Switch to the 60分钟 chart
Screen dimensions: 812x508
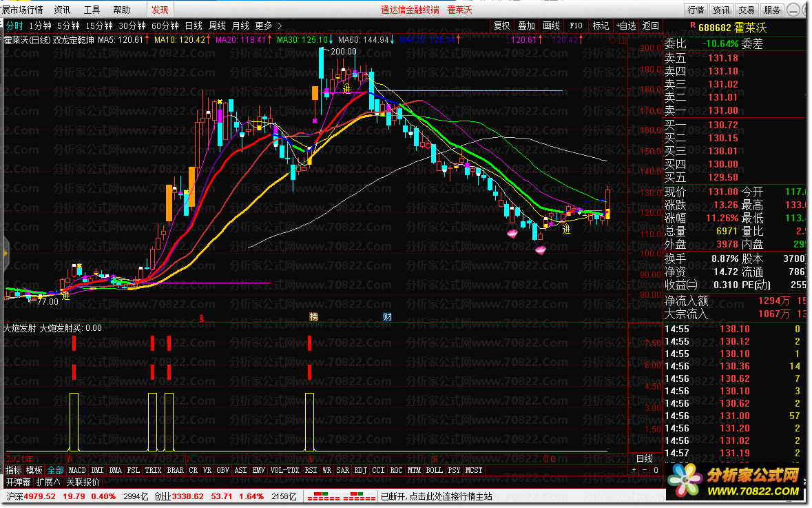165,26
